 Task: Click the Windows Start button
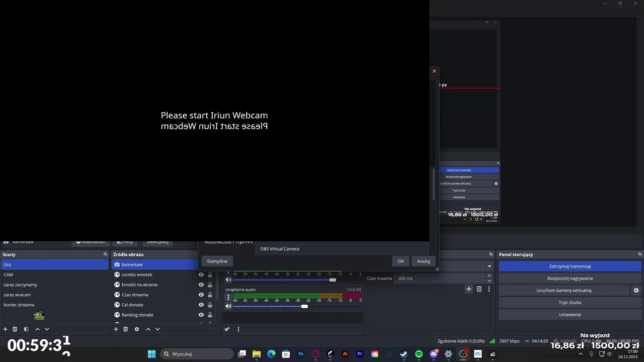[151, 354]
